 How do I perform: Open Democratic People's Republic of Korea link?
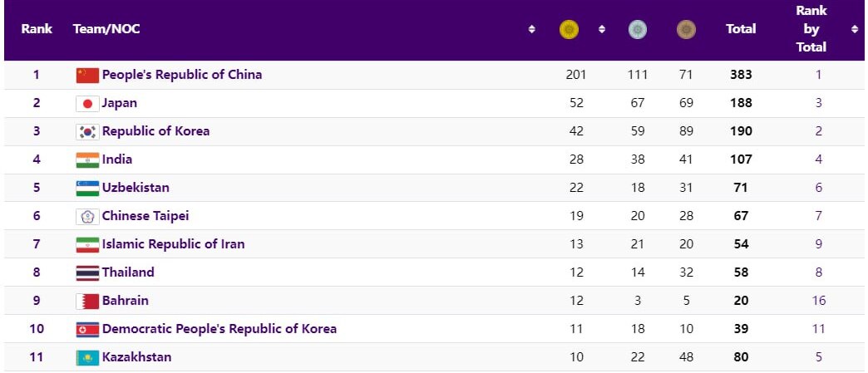[x=219, y=329]
